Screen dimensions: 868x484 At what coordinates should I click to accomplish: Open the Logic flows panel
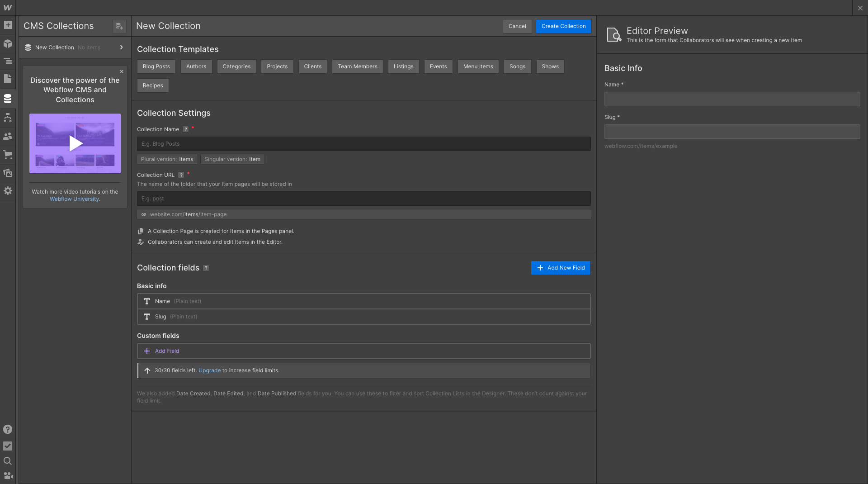click(8, 118)
